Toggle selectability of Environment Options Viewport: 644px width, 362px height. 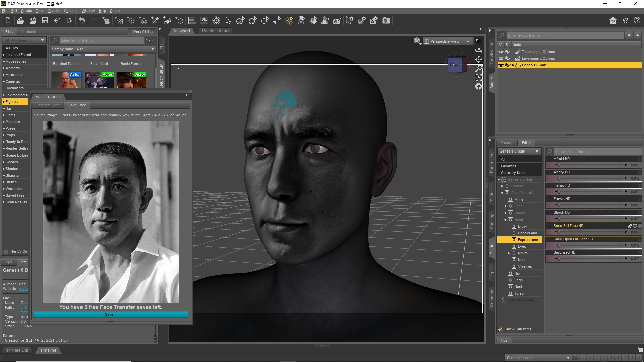[x=508, y=58]
